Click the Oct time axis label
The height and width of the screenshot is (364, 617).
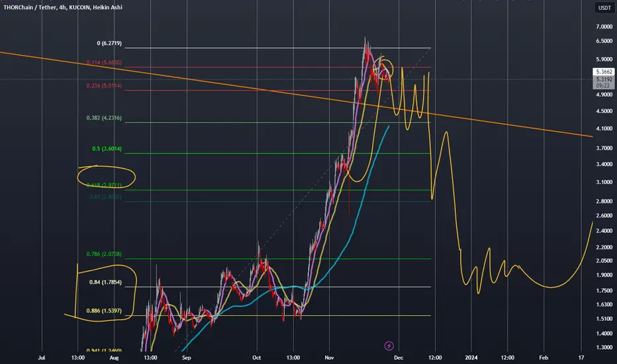pyautogui.click(x=257, y=357)
